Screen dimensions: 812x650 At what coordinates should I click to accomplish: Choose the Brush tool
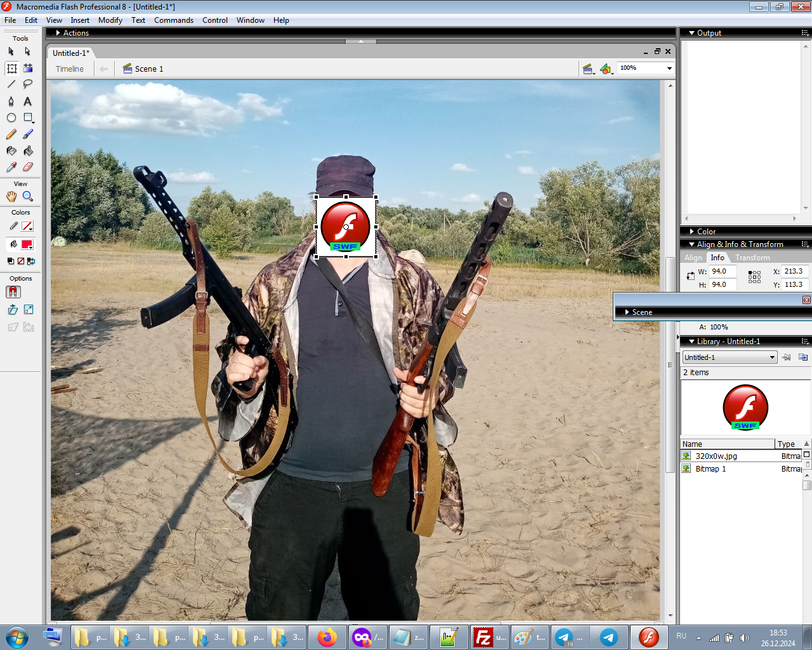click(28, 135)
